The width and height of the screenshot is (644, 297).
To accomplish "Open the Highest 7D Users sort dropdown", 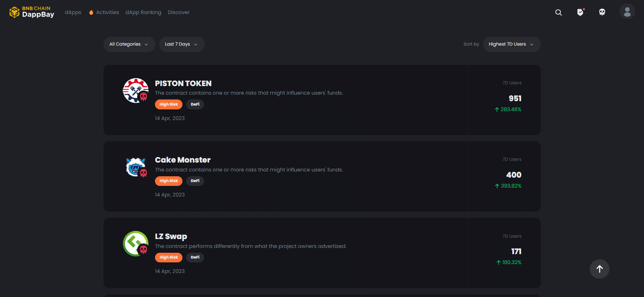I will tap(512, 44).
